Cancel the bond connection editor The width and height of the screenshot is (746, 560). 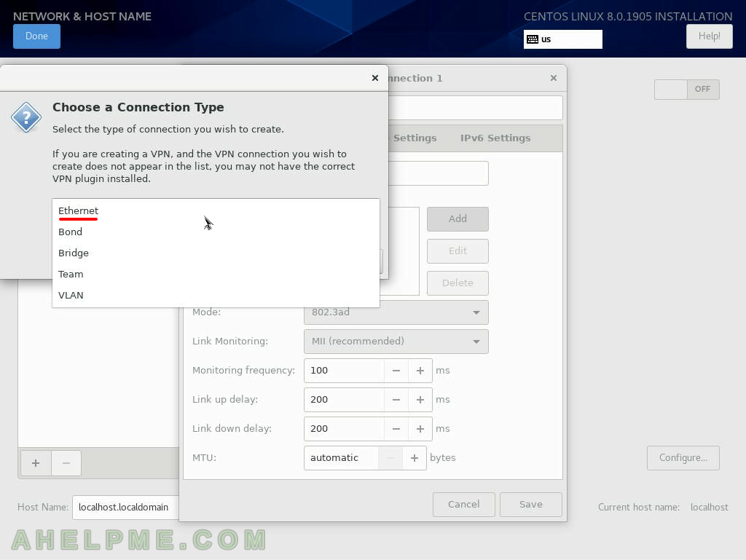(464, 505)
